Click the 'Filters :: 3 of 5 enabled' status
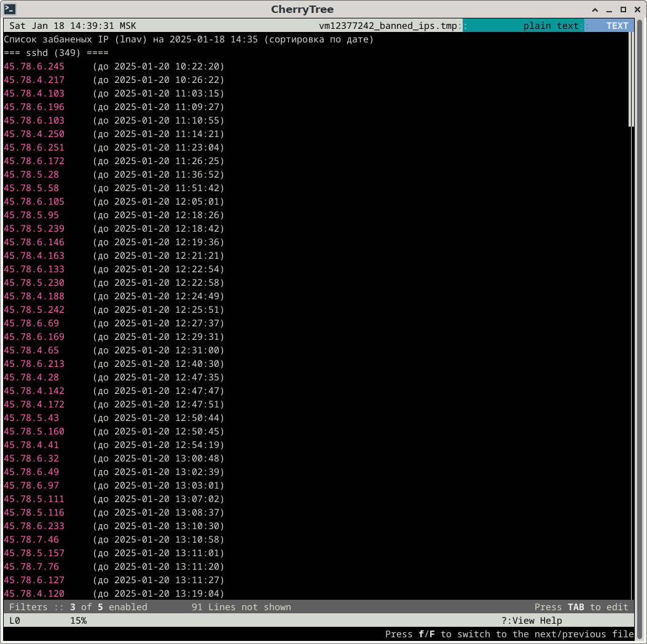 point(78,607)
